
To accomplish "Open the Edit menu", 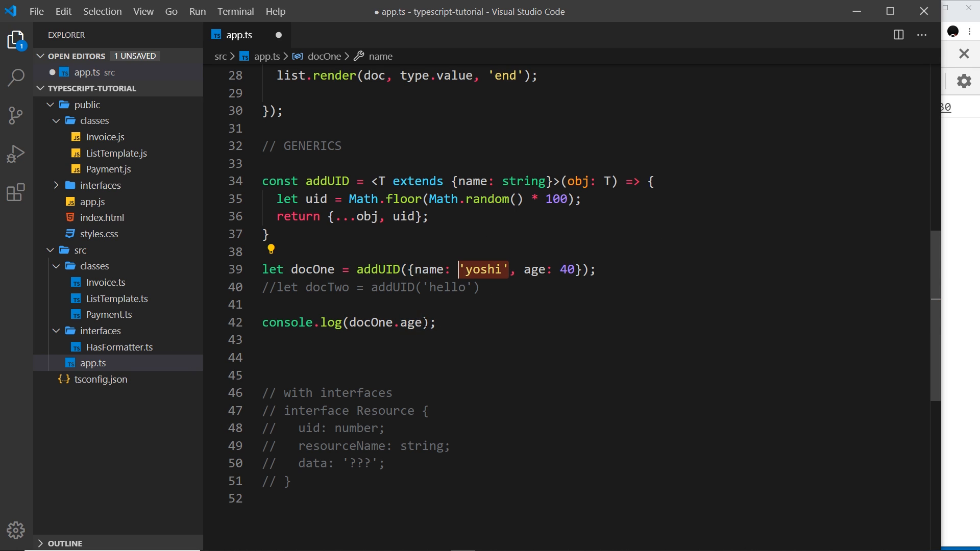I will (63, 11).
